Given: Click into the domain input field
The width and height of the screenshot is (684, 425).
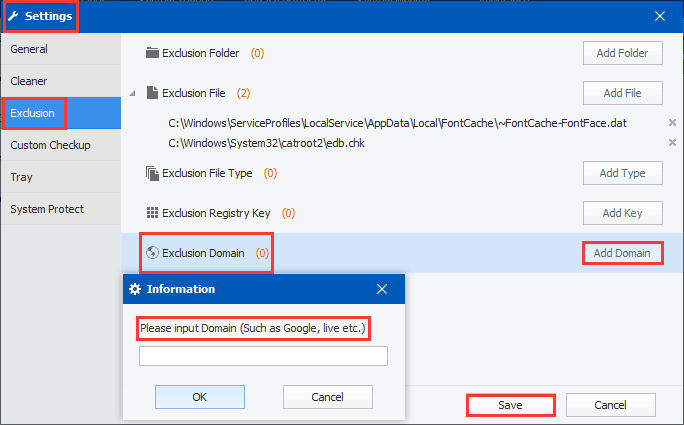Looking at the screenshot, I should coord(263,356).
